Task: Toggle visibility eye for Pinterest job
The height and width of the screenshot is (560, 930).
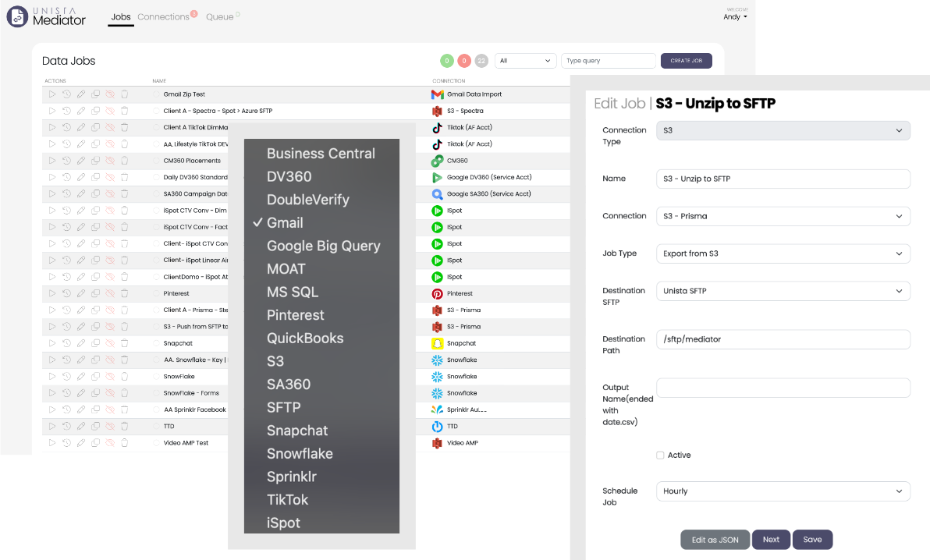Action: point(110,293)
